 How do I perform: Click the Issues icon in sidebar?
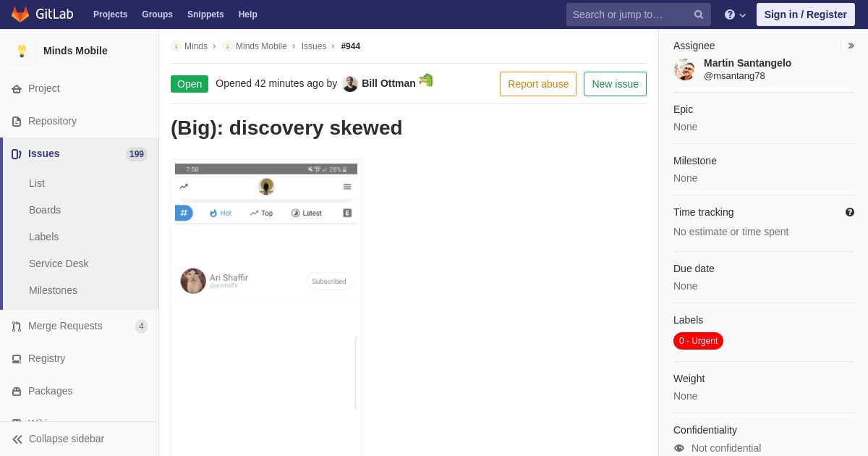(x=17, y=153)
